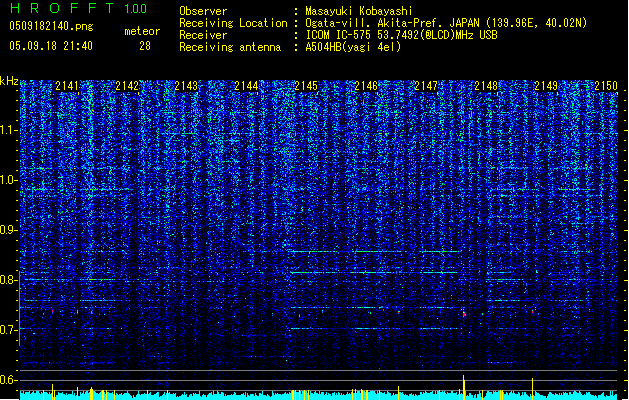The width and height of the screenshot is (629, 400).
Task: Click the tallest yellow meteor spike near 2148
Action: [464, 387]
